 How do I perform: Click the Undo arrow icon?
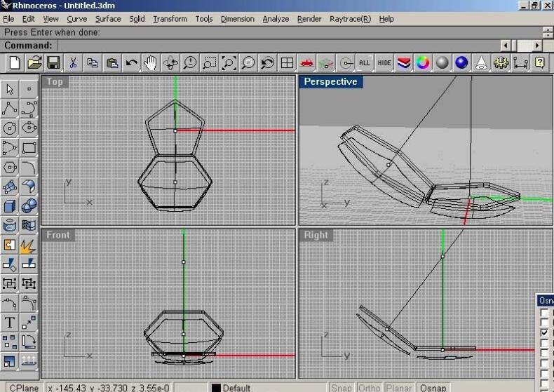coord(131,63)
